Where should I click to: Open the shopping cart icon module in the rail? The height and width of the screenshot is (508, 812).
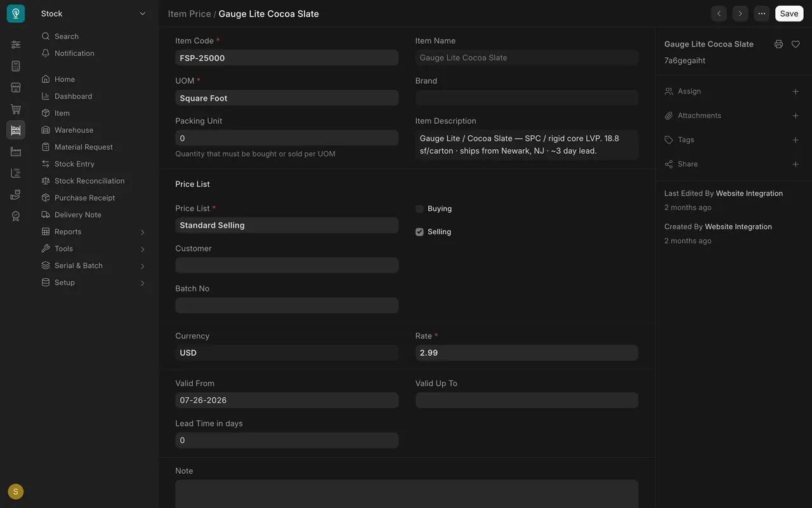[16, 109]
